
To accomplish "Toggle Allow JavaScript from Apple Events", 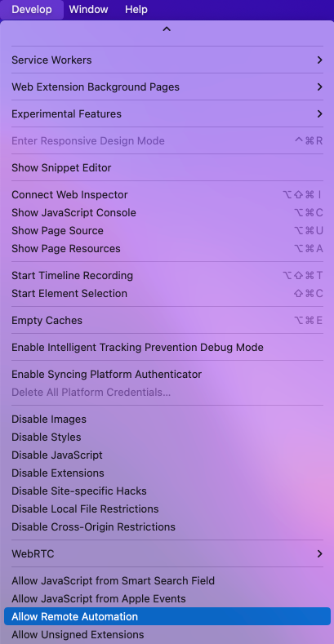I will [167, 599].
